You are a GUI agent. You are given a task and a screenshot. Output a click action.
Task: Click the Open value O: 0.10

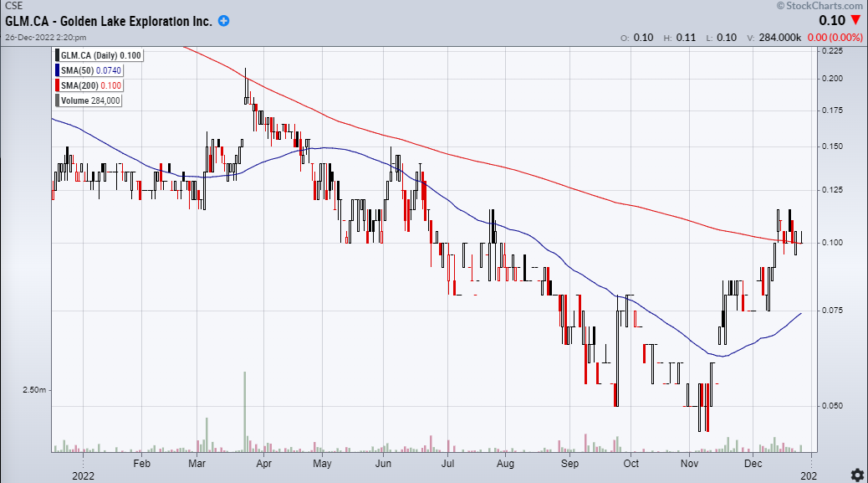(636, 37)
